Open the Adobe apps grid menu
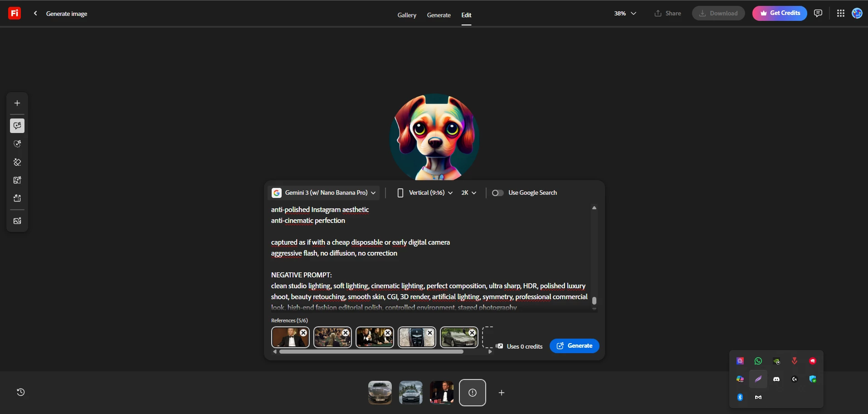 pyautogui.click(x=840, y=13)
